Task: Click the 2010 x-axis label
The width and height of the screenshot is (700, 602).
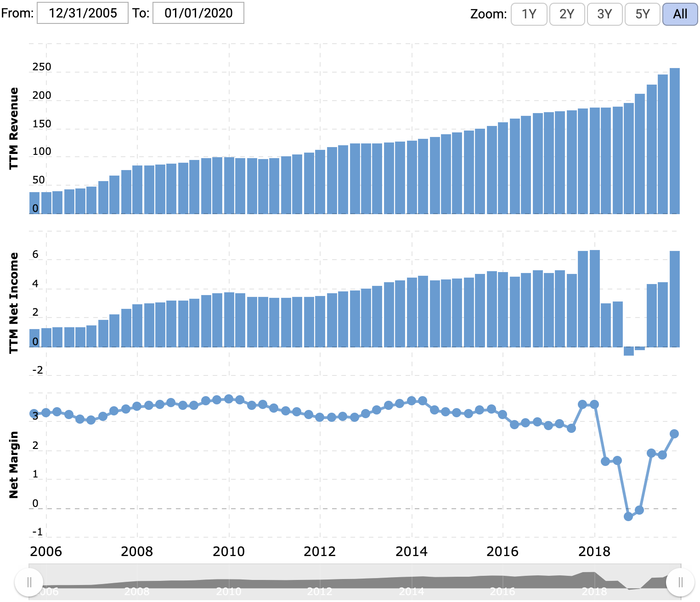Action: pyautogui.click(x=229, y=551)
